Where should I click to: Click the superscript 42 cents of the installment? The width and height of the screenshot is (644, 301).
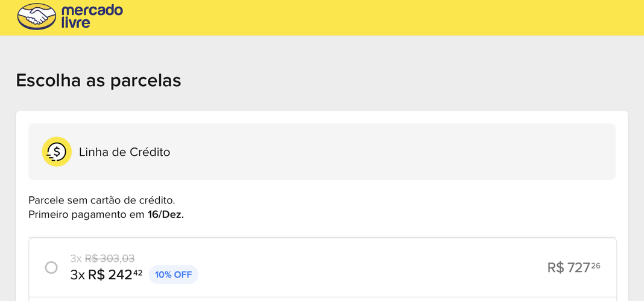(x=137, y=272)
